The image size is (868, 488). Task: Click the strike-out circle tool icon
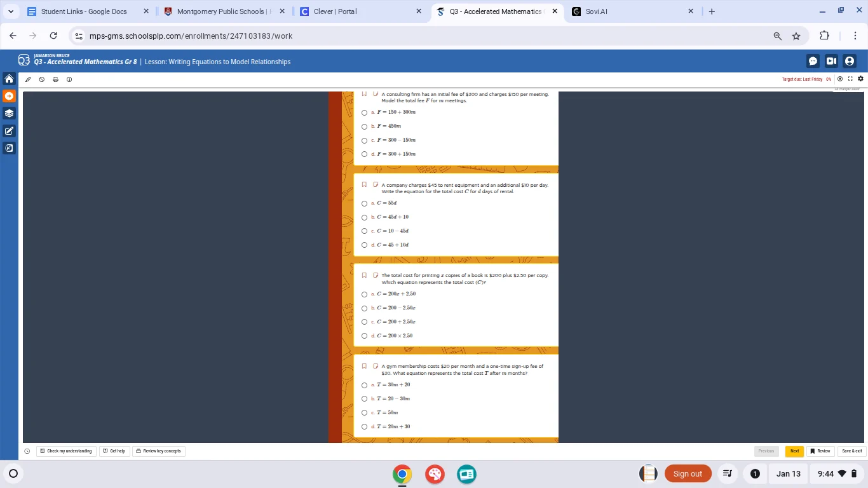(42, 79)
